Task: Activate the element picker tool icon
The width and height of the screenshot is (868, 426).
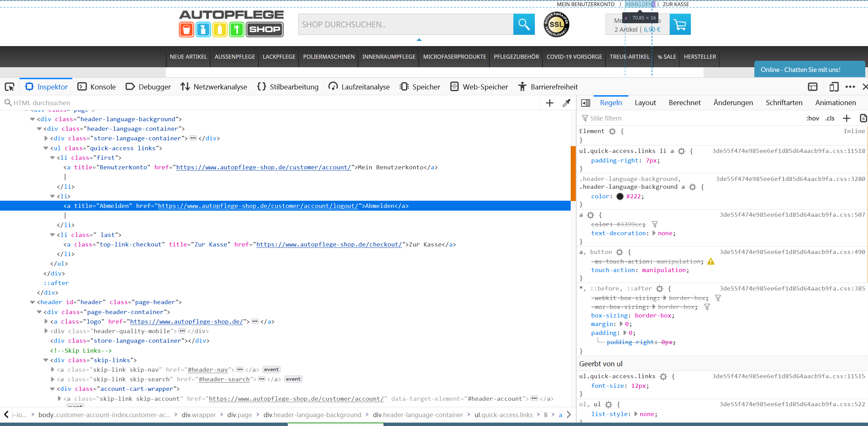Action: [x=10, y=87]
